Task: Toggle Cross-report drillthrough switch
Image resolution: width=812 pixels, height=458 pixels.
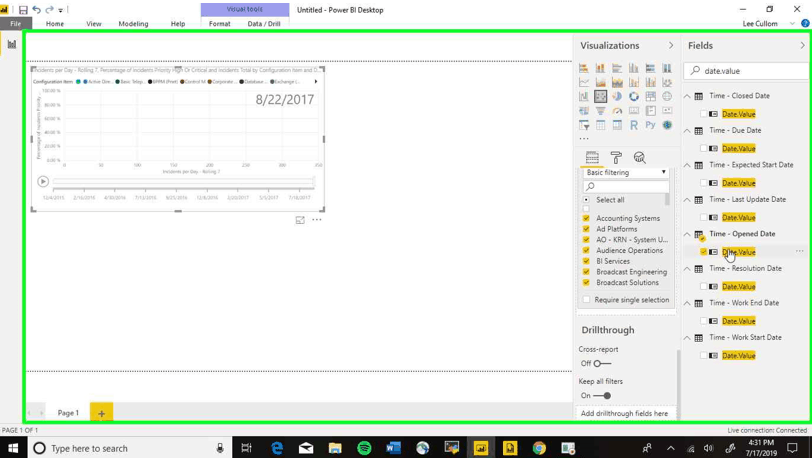Action: [x=602, y=364]
